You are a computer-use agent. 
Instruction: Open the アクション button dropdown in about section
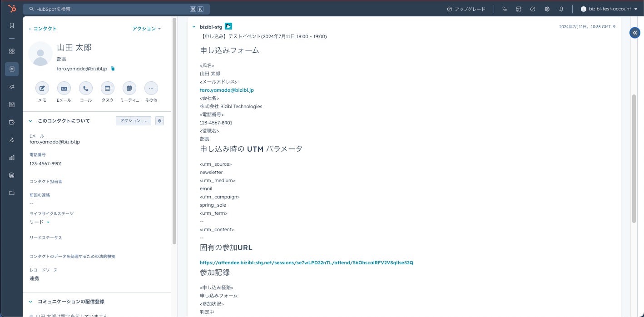(x=134, y=121)
